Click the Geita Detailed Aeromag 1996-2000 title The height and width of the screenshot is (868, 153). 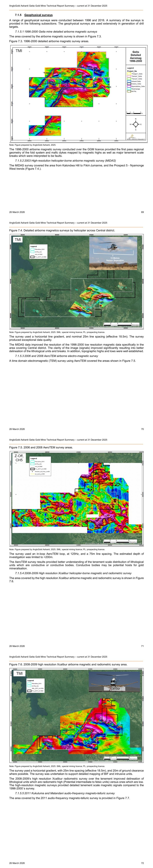pyautogui.click(x=136, y=57)
